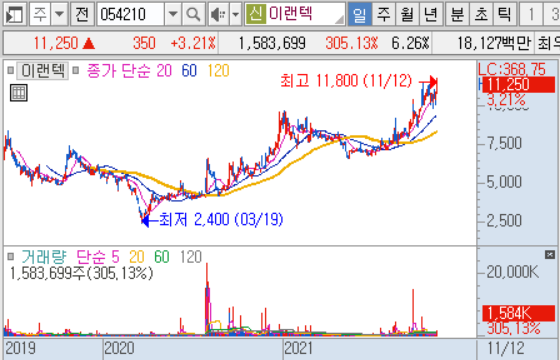Switch to second 초 chart
560x360 pixels.
(481, 14)
